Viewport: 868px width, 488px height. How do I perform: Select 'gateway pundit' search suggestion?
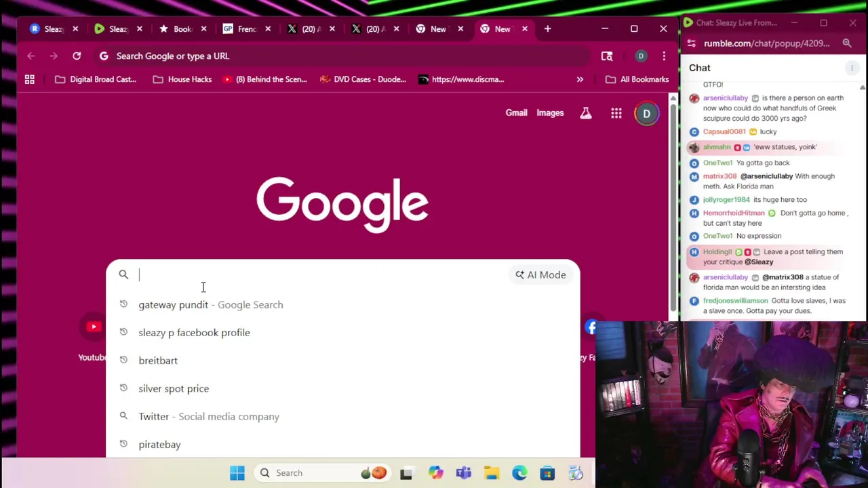(x=342, y=305)
